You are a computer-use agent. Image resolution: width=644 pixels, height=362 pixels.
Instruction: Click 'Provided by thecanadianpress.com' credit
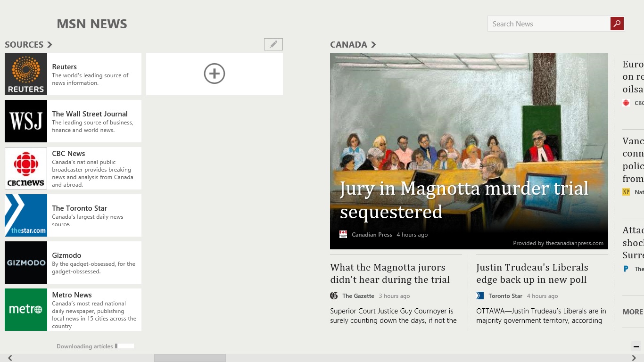point(558,243)
